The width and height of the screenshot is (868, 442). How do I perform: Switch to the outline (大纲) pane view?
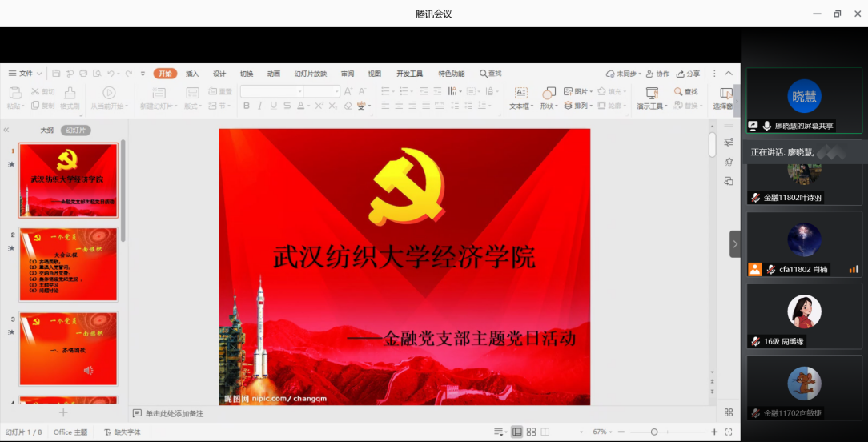click(x=47, y=130)
